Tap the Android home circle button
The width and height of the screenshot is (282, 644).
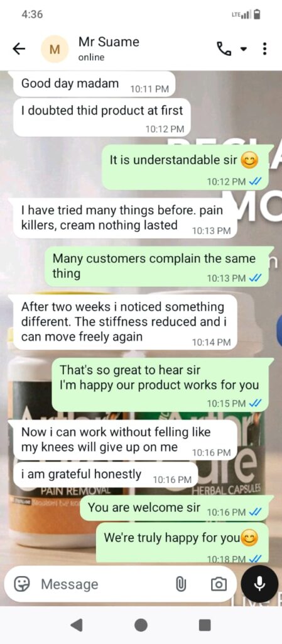point(141,625)
